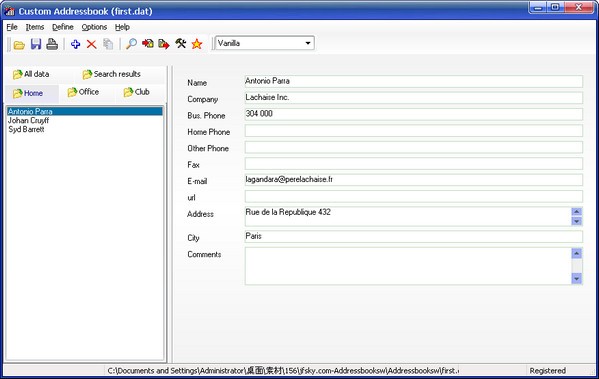
Task: Select Johan Cruyff in the contact list
Action: (x=85, y=120)
